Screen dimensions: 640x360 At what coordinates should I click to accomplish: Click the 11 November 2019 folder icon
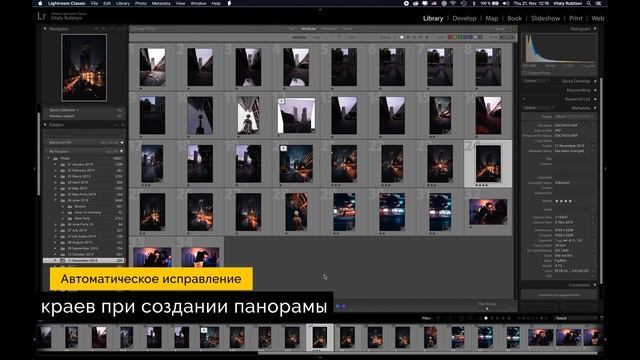coord(63,260)
